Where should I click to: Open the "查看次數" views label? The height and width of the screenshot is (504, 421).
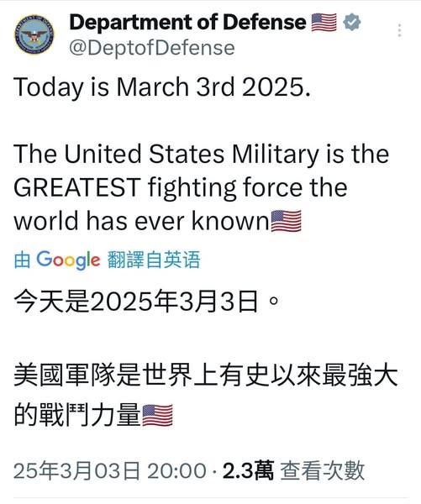[323, 470]
